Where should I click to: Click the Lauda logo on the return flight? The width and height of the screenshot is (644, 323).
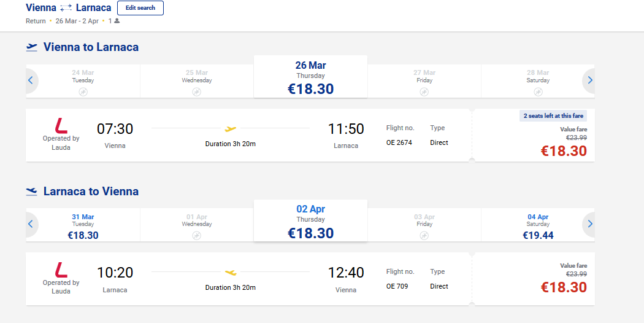(x=61, y=270)
